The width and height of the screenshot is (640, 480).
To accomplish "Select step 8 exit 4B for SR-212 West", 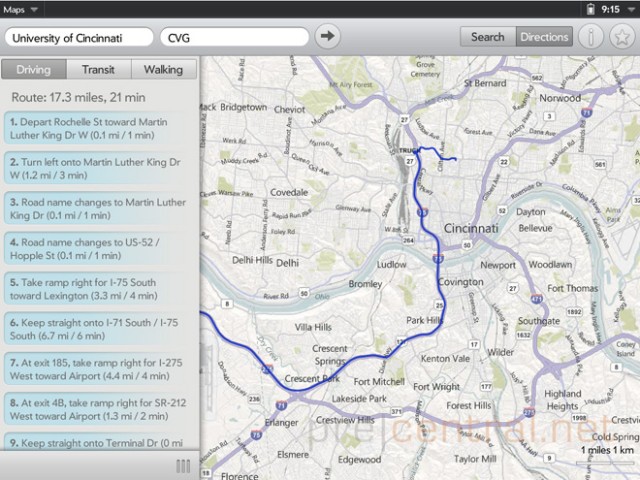I will [98, 409].
